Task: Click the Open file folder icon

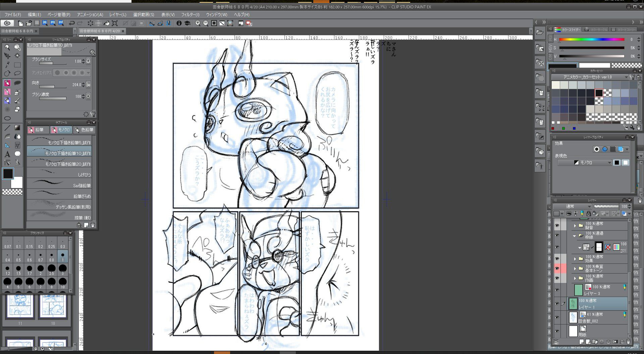Action: point(29,23)
